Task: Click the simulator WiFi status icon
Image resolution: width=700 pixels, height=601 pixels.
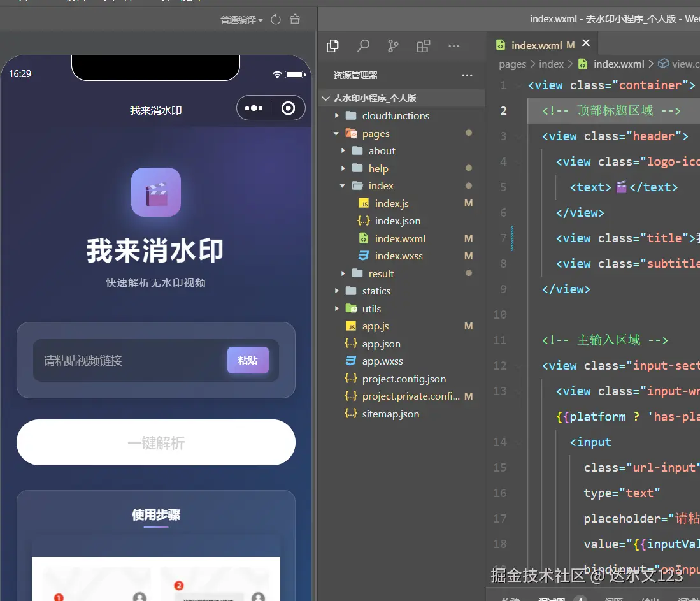Action: tap(277, 74)
